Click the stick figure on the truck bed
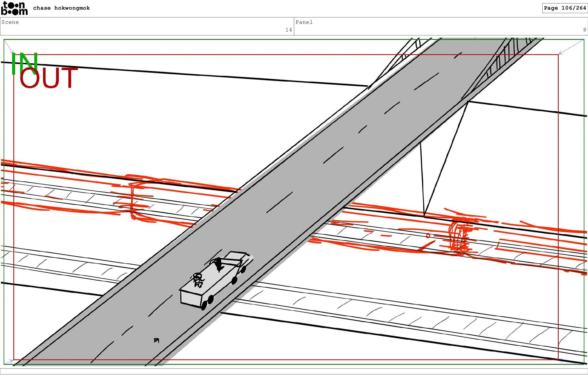The width and height of the screenshot is (588, 380). coord(198,280)
